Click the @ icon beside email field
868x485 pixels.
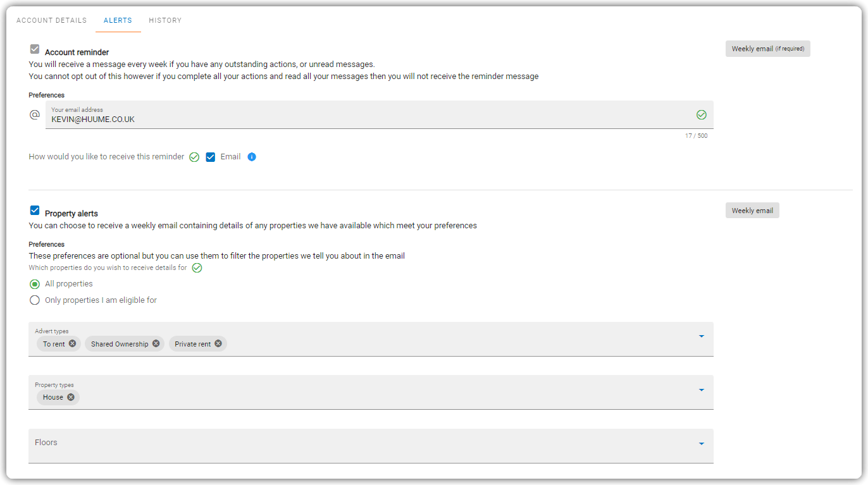(35, 115)
